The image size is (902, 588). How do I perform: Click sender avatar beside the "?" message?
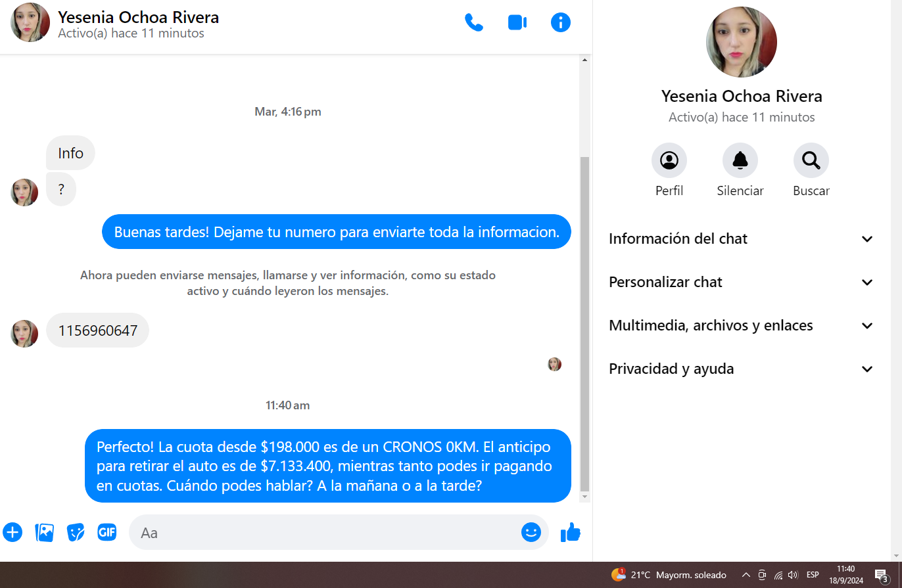pos(24,192)
